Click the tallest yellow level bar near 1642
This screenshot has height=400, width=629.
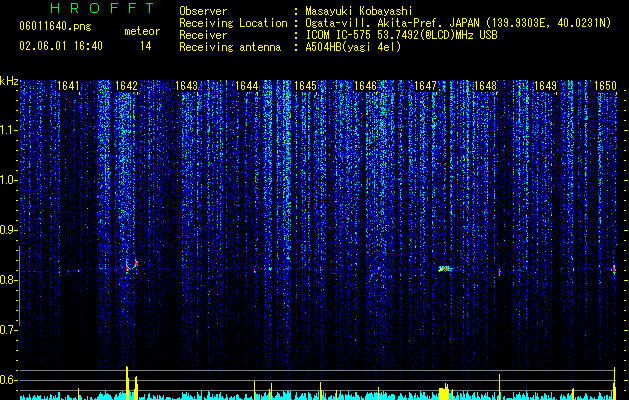pyautogui.click(x=127, y=383)
